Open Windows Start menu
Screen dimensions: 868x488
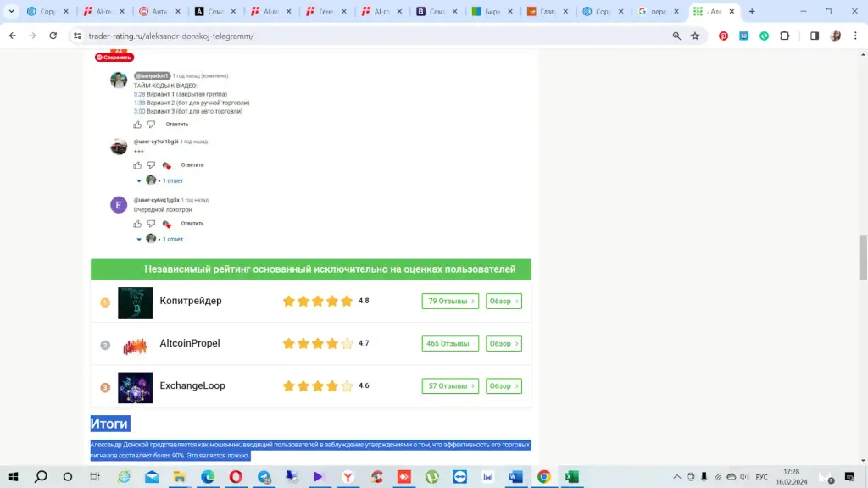(x=14, y=476)
